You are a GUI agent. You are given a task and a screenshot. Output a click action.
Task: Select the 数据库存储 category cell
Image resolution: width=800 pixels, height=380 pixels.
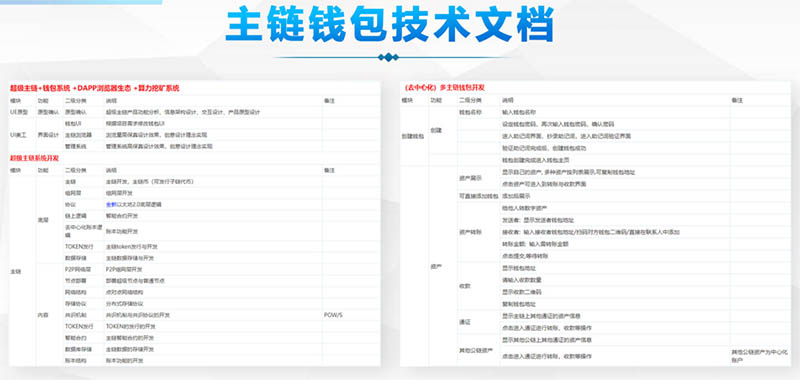[x=78, y=349]
